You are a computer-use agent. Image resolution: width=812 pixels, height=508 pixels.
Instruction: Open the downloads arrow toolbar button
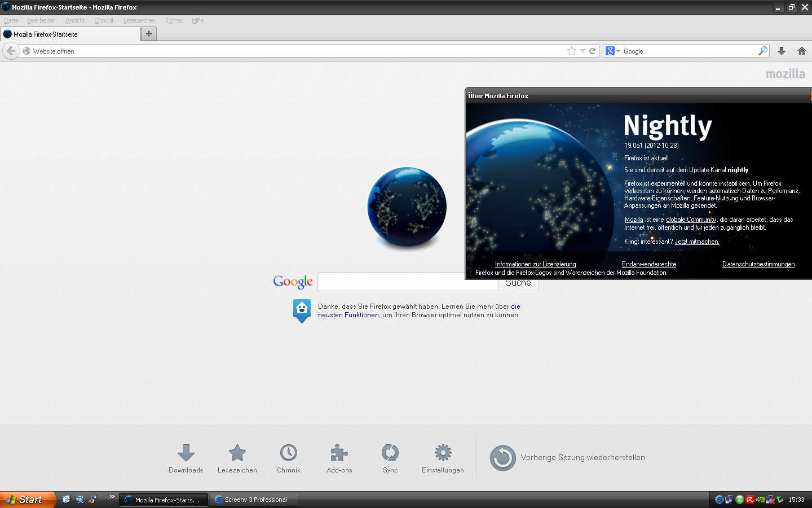[782, 51]
